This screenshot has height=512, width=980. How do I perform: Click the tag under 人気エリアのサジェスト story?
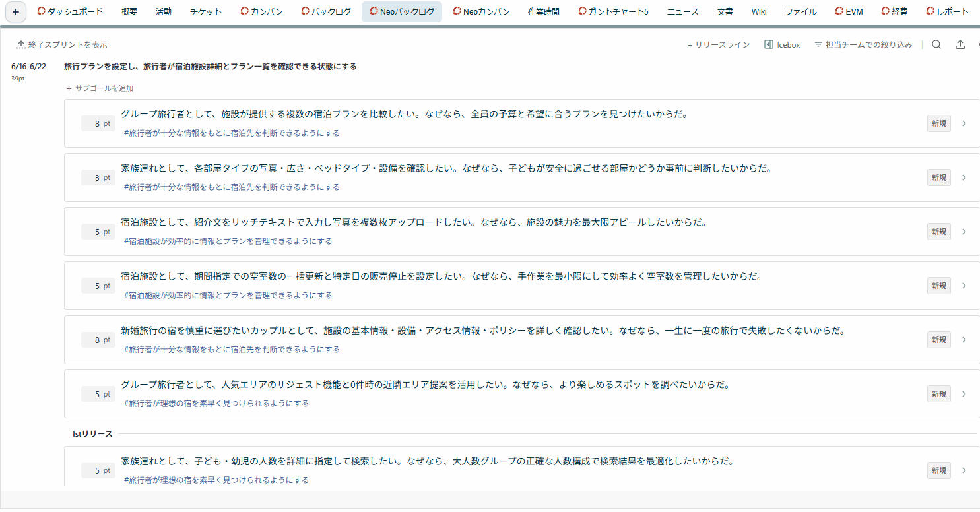point(216,404)
